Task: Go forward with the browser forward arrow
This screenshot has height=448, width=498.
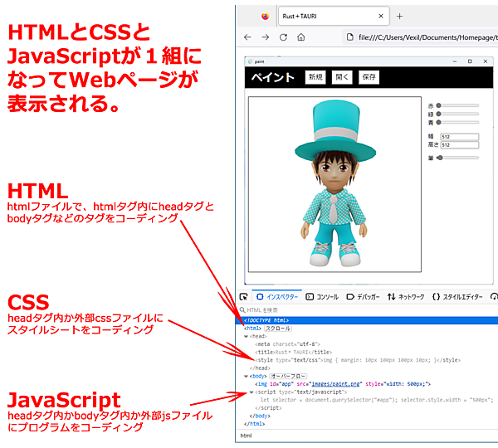Action: tap(266, 37)
